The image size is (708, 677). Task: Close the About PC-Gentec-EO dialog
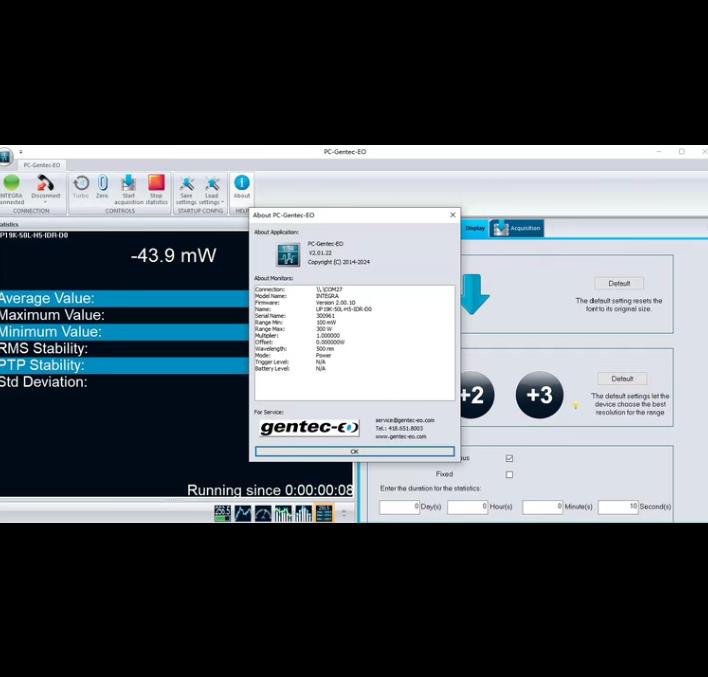click(453, 215)
